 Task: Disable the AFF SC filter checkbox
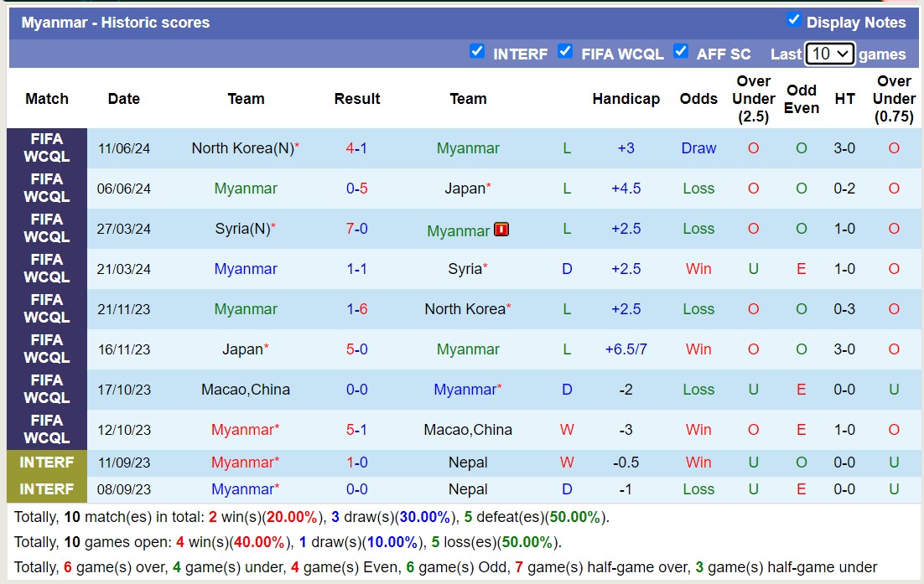coord(681,51)
